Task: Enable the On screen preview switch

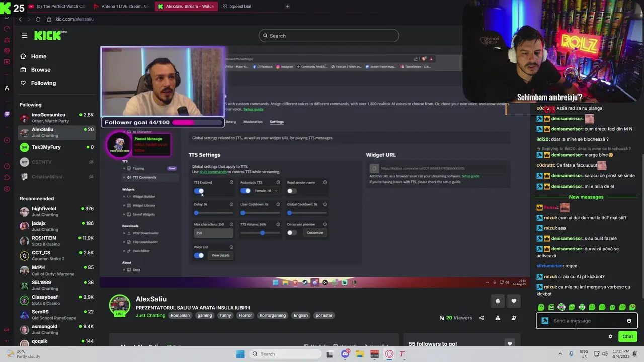Action: click(291, 232)
